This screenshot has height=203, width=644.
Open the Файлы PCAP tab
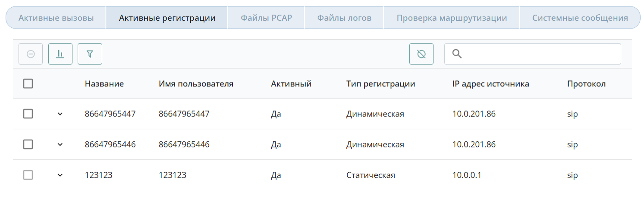[x=266, y=18]
